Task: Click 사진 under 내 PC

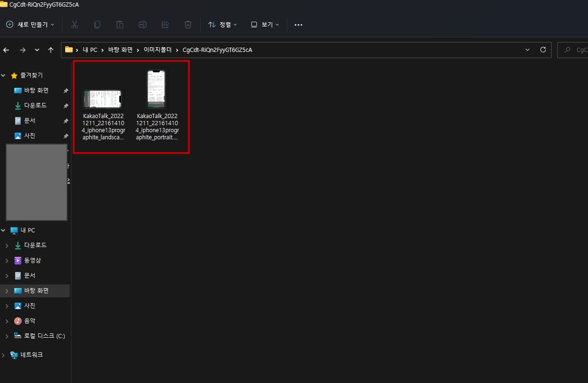Action: [x=30, y=306]
